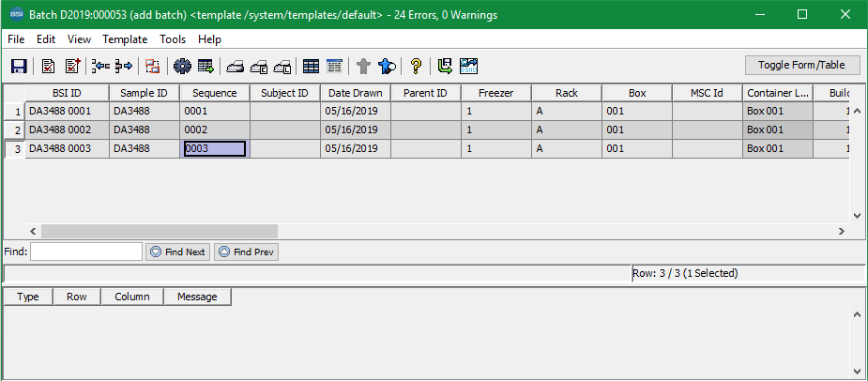Click the green arrow save export icon
Screen dimensions: 868x381
point(445,66)
